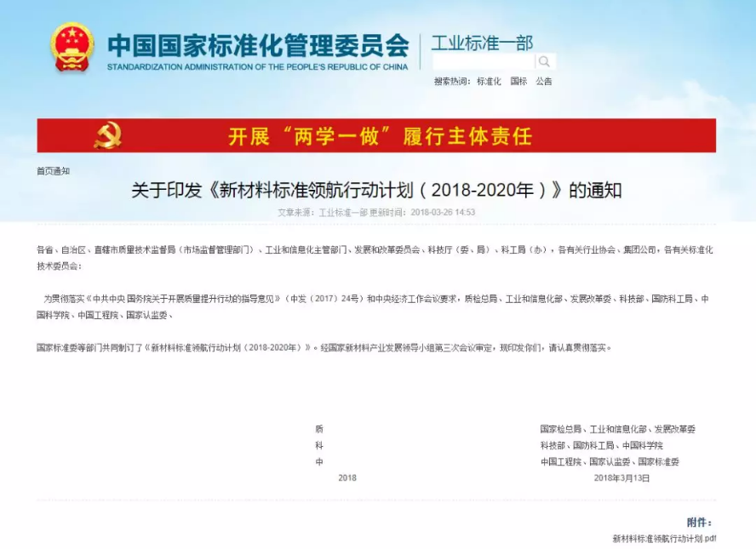Screen dimensions: 756x549
Task: Click the article title 关于印发《新材料标准领航行动计划（2018-2020年）》的通知
Action: pyautogui.click(x=376, y=191)
